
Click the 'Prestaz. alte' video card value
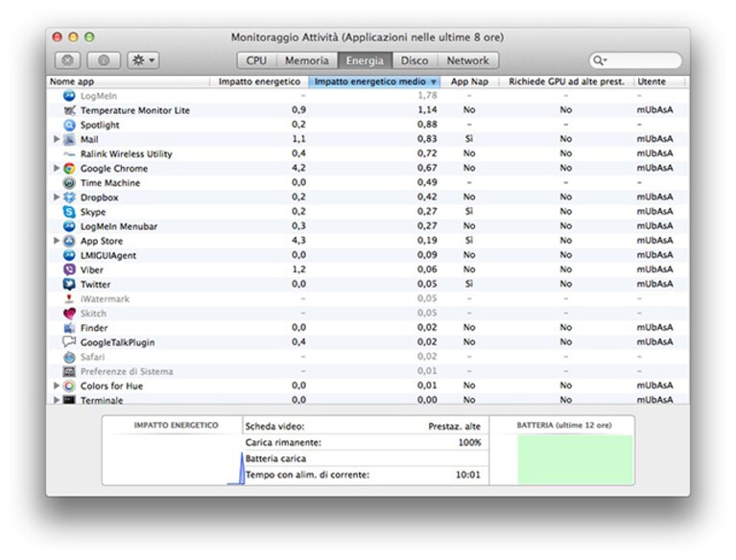454,427
